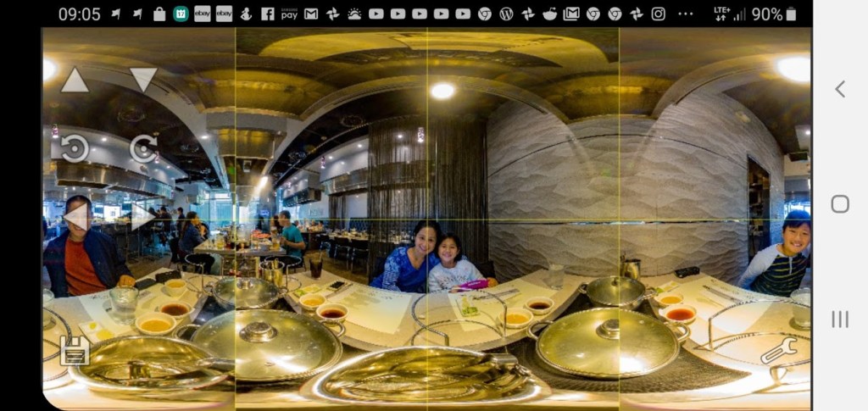Tap the Android back navigation button
Viewport: 868px width, 411px height.
pos(840,89)
